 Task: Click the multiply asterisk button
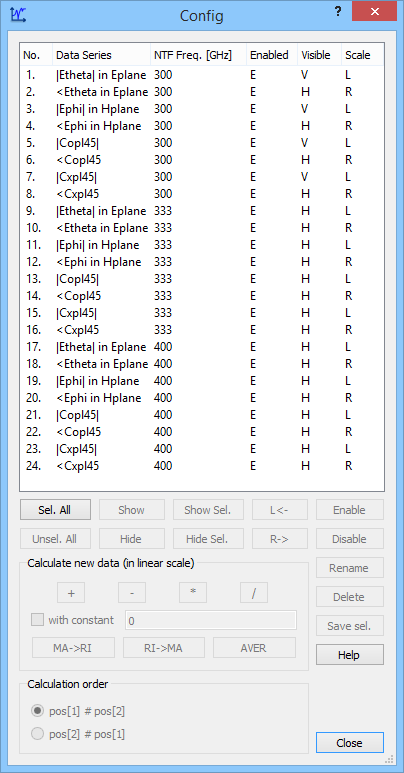193,593
